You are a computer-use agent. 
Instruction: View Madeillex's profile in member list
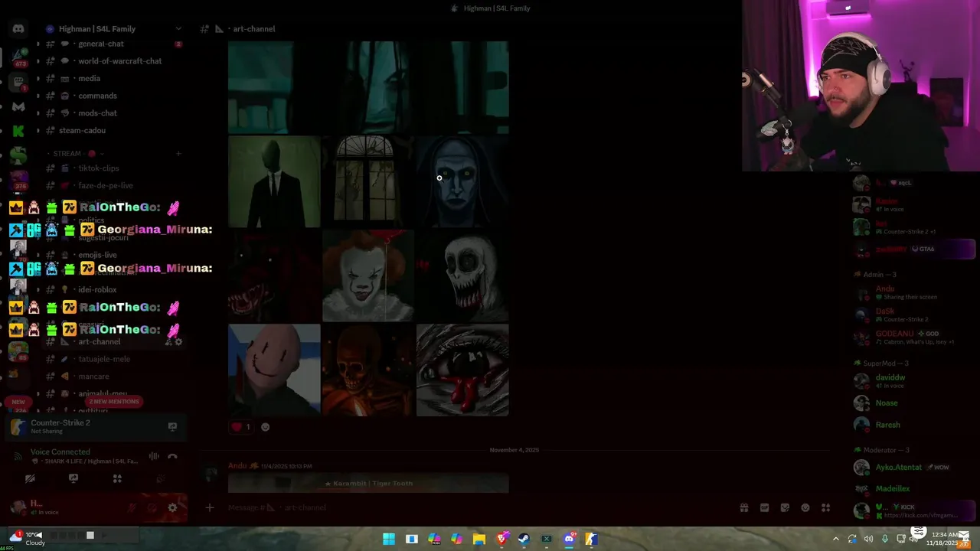point(913,489)
